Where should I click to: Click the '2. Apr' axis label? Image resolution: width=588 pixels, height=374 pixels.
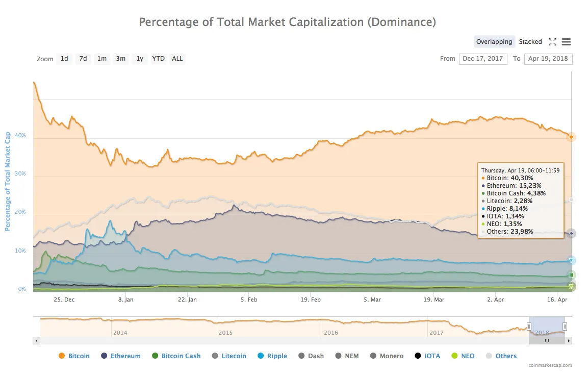point(495,300)
